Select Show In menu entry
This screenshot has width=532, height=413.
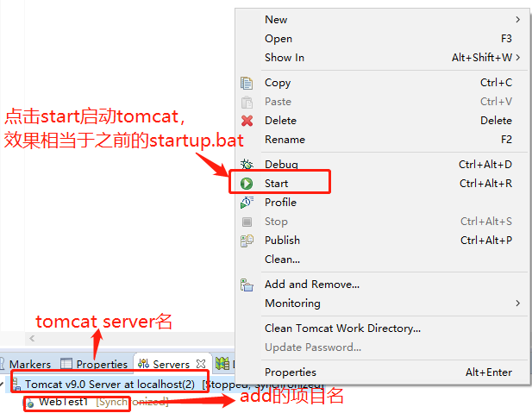[x=383, y=58]
